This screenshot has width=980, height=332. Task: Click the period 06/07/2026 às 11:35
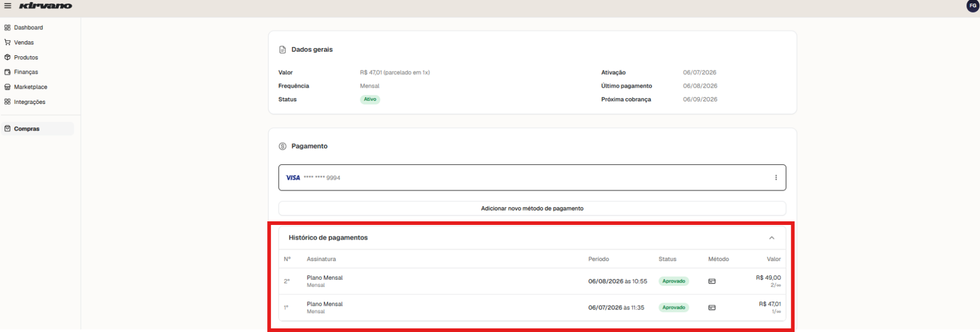tap(616, 307)
